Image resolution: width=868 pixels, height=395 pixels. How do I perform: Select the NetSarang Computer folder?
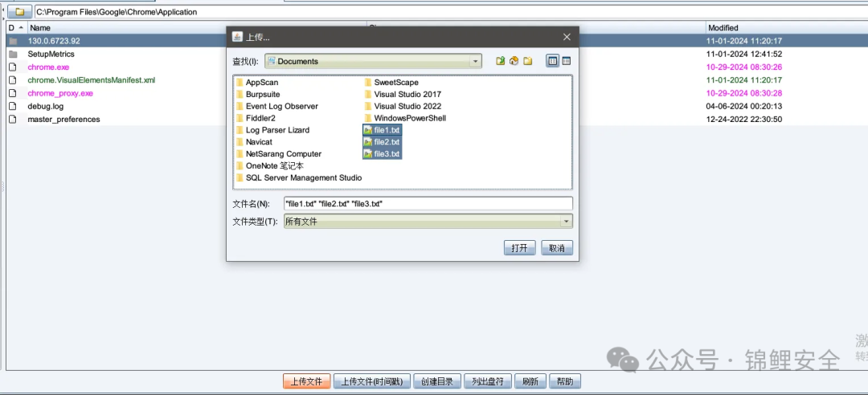(278, 154)
